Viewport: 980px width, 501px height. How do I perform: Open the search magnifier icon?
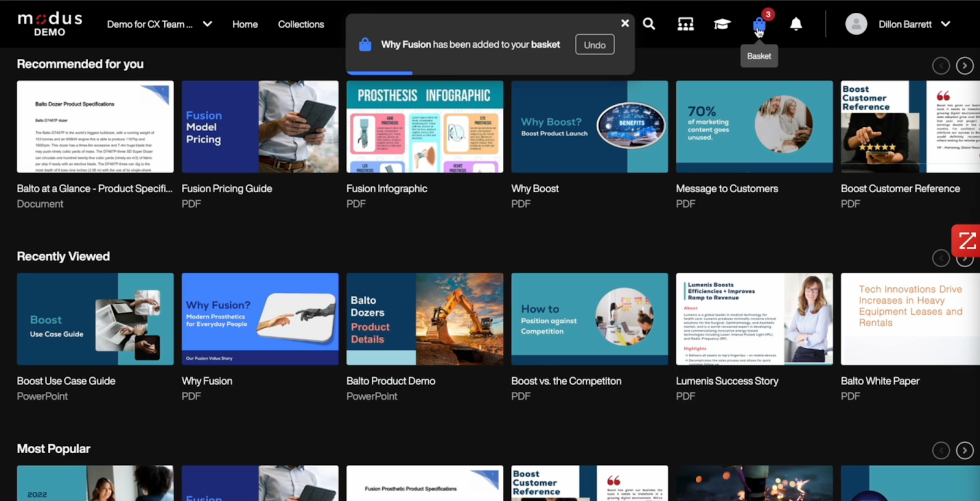649,24
